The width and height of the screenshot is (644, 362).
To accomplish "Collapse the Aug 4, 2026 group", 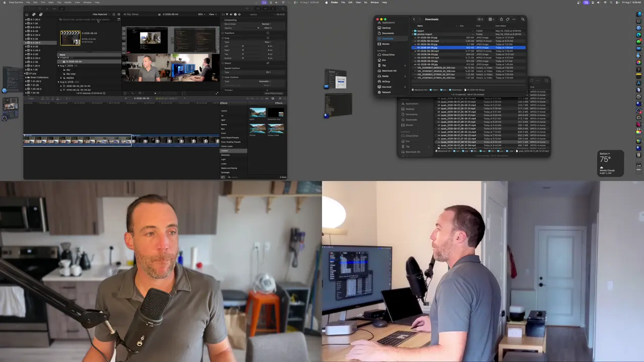I will (x=59, y=82).
